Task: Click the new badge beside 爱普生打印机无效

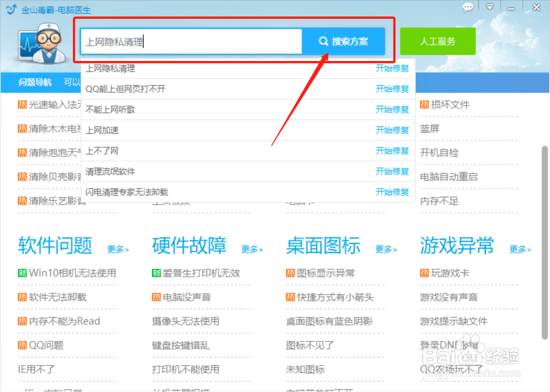Action: pos(156,273)
